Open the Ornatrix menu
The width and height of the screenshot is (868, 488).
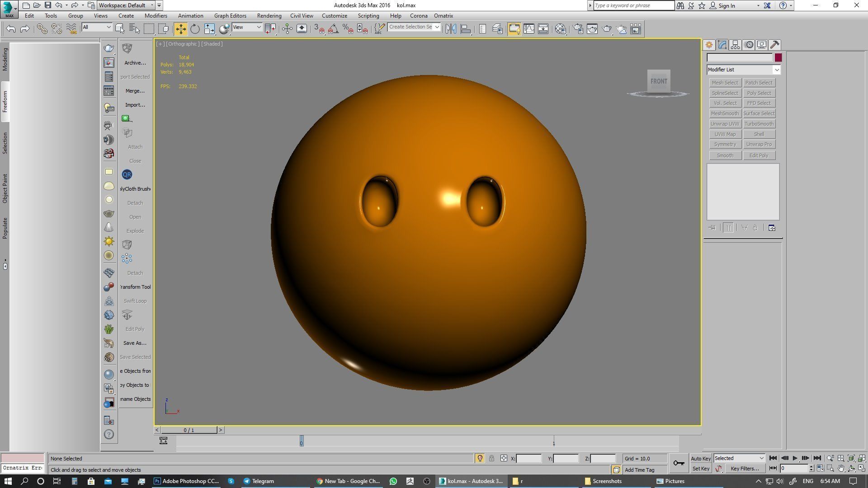[x=443, y=16]
